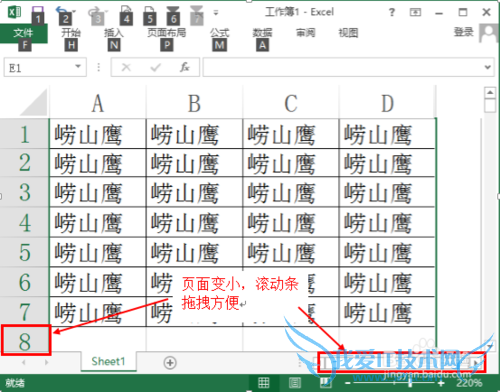500x392 pixels.
Task: Click the Insert Function fx icon
Action: pyautogui.click(x=185, y=67)
